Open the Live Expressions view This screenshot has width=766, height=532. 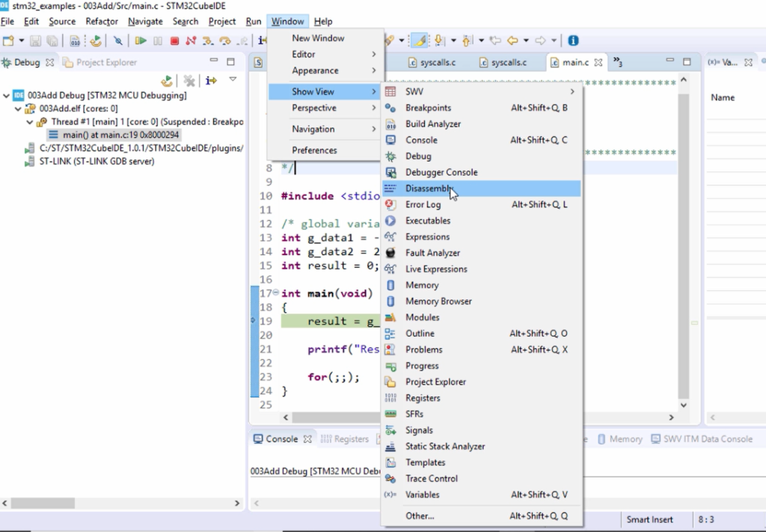[482, 269]
